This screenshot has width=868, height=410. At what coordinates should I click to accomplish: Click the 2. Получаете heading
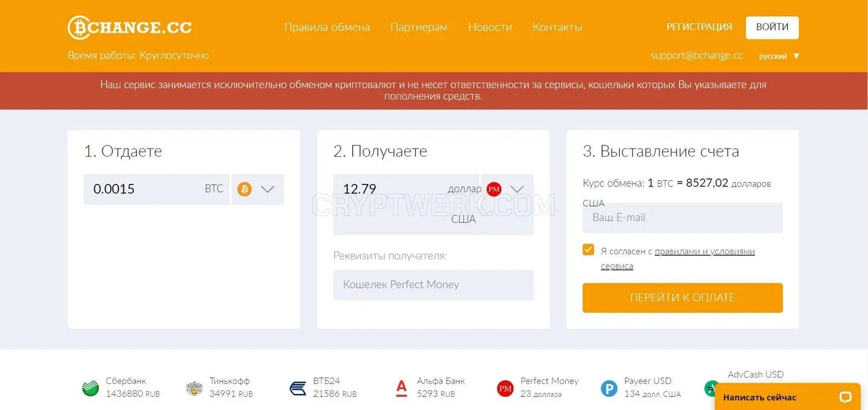pos(380,151)
